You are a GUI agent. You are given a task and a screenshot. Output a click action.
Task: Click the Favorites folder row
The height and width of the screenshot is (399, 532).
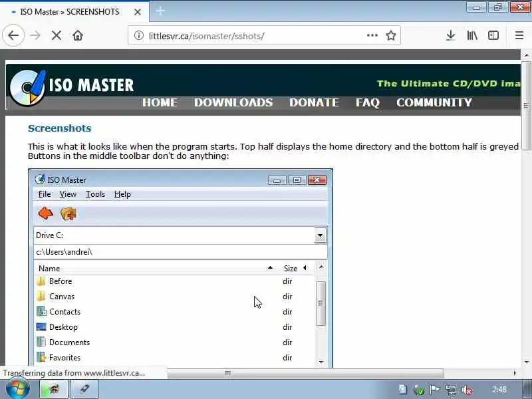click(x=174, y=358)
